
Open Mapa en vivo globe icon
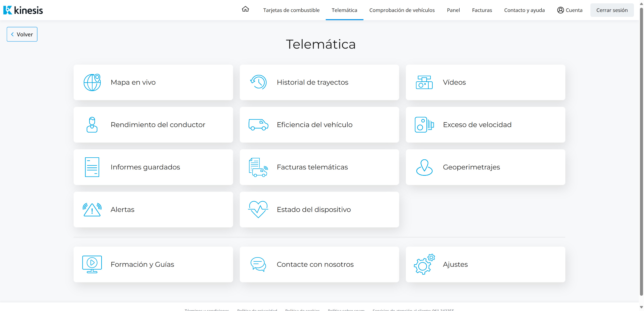click(92, 82)
